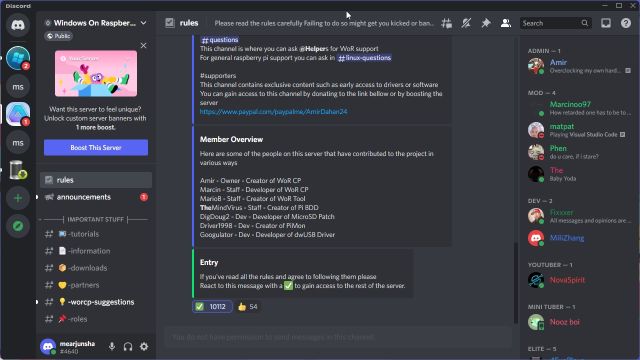The image size is (640, 360).
Task: Open Explore Public Servers compass icon
Action: pos(18,226)
